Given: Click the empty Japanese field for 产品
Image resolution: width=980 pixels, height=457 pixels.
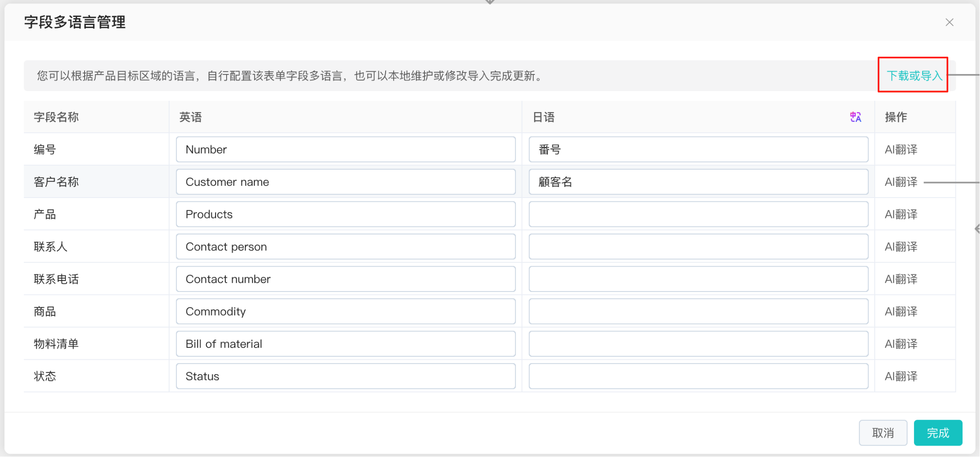Looking at the screenshot, I should (x=698, y=215).
